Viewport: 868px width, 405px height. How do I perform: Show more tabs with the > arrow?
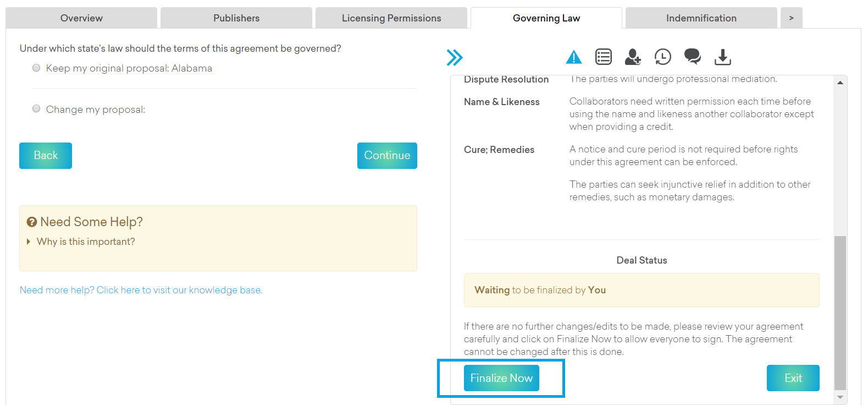click(791, 18)
